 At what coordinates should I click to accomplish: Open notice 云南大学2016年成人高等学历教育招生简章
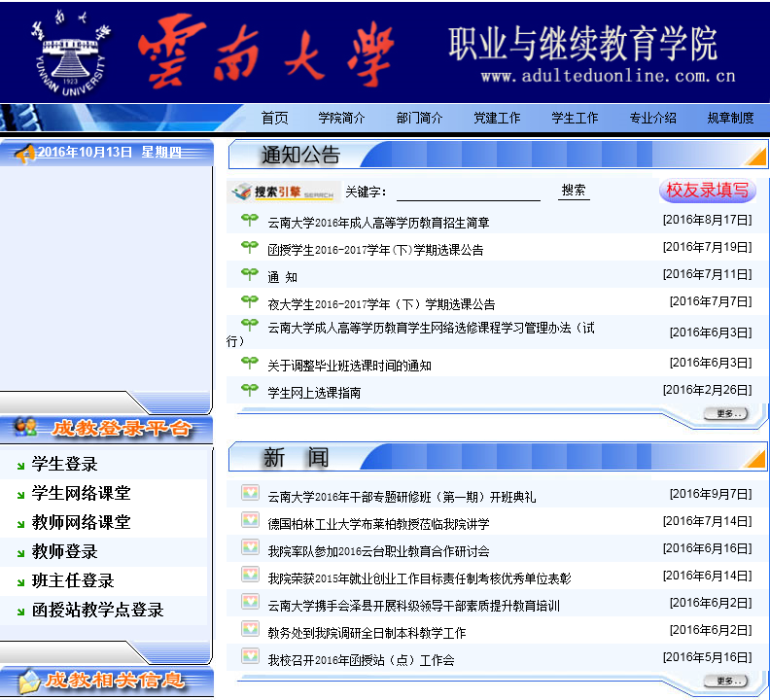pyautogui.click(x=378, y=223)
